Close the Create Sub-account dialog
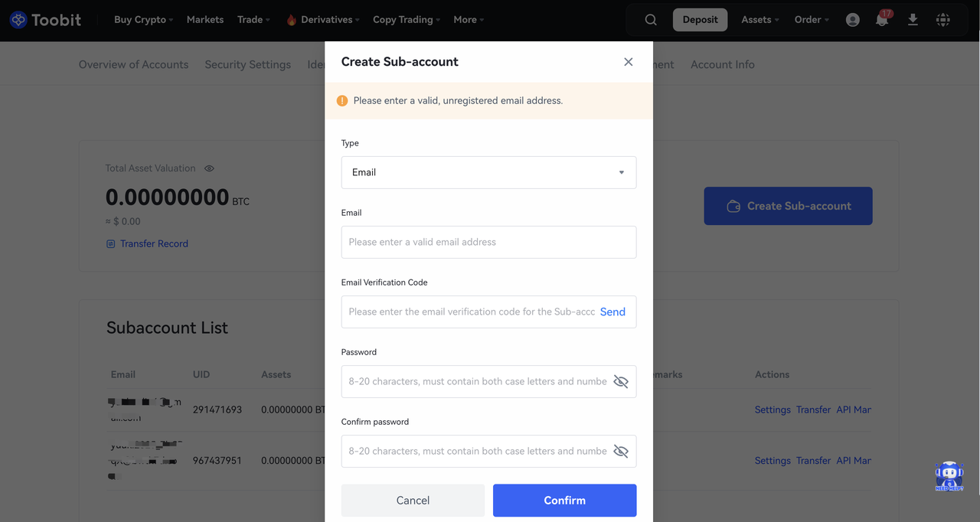 [629, 62]
